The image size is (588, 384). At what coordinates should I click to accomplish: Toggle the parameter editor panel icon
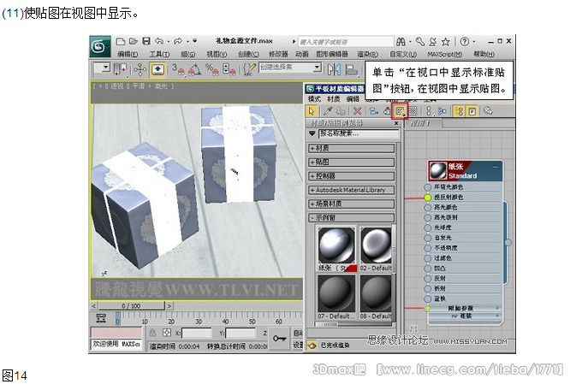tap(472, 111)
